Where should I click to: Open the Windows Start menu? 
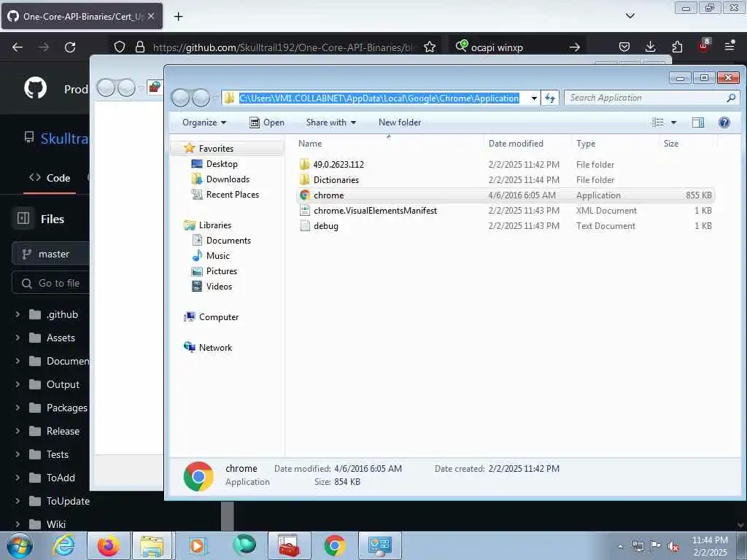pyautogui.click(x=20, y=545)
